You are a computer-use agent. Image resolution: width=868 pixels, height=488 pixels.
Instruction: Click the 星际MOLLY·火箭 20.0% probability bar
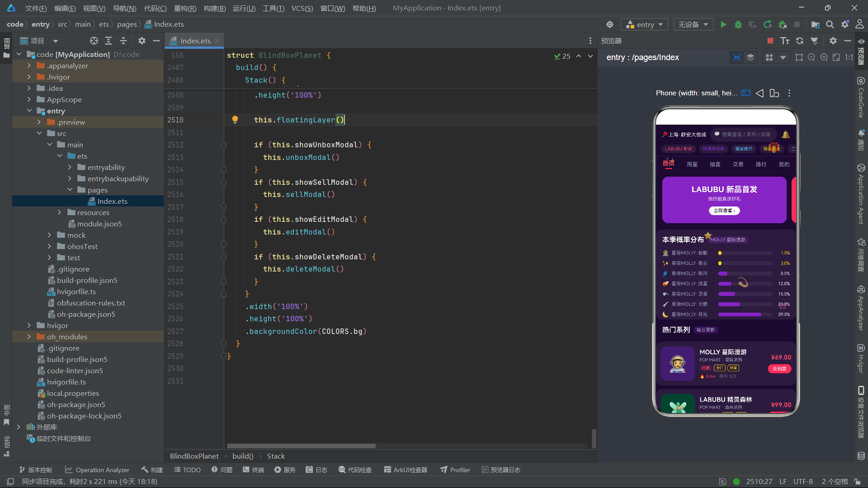point(745,304)
